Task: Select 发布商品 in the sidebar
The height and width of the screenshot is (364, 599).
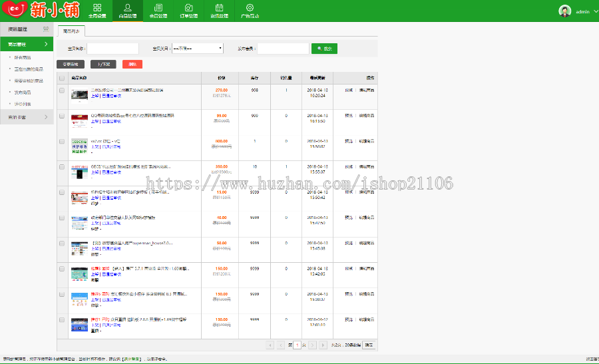Action: point(23,92)
